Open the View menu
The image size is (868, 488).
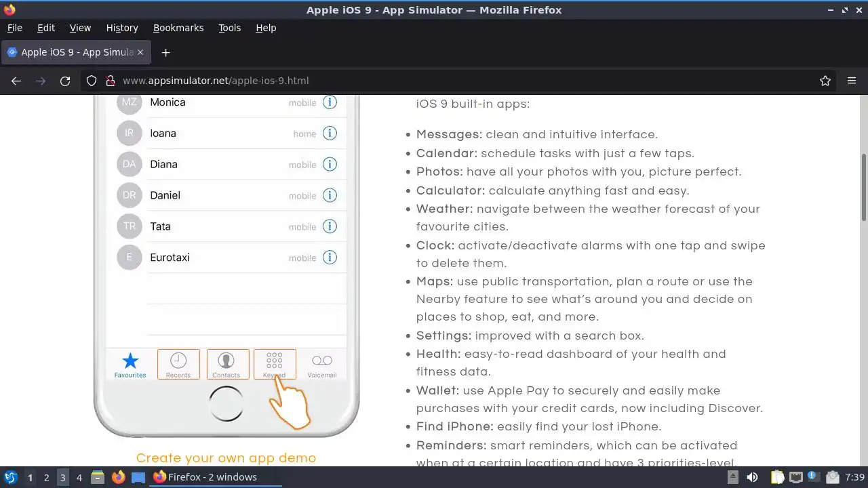point(80,28)
